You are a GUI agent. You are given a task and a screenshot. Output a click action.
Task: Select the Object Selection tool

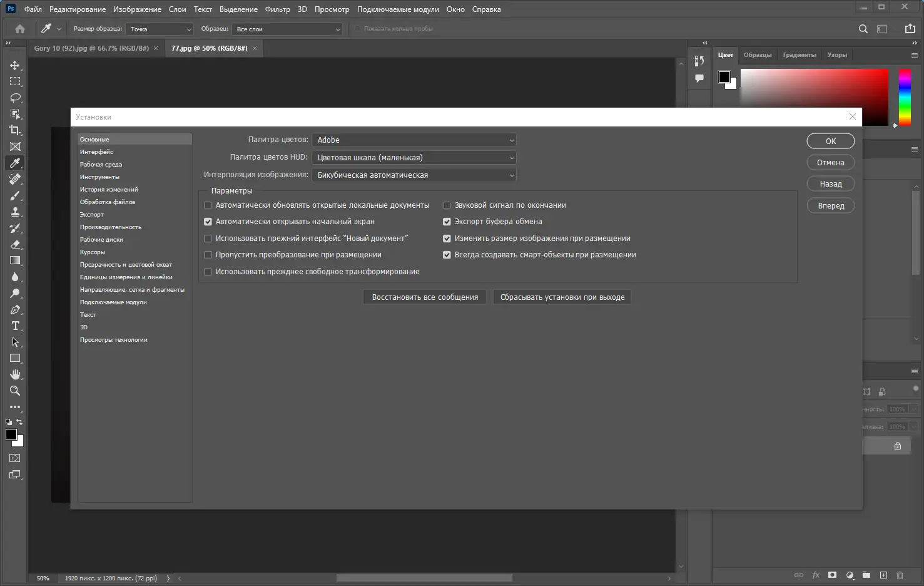click(x=15, y=114)
